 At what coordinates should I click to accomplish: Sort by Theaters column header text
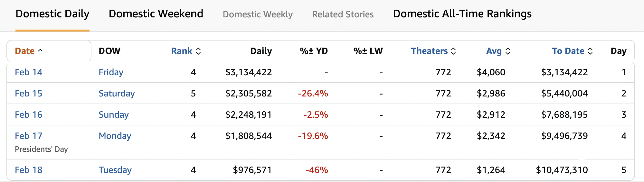(x=429, y=51)
